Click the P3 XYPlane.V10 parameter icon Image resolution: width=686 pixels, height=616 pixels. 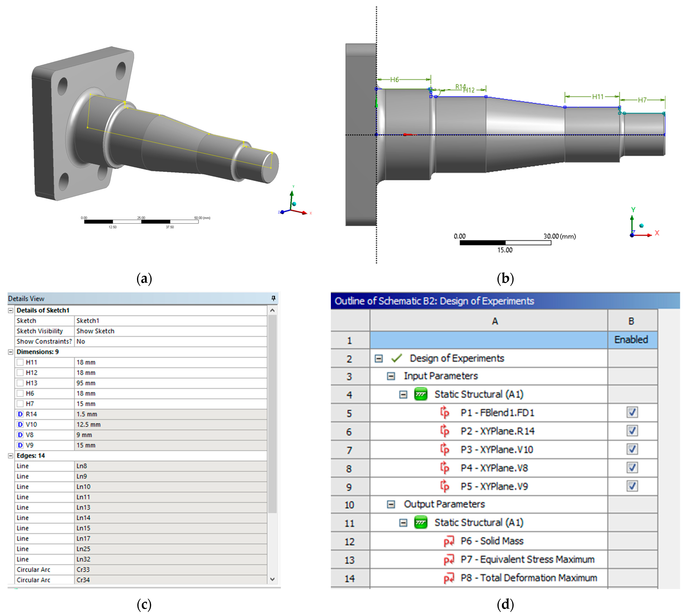[x=445, y=449]
